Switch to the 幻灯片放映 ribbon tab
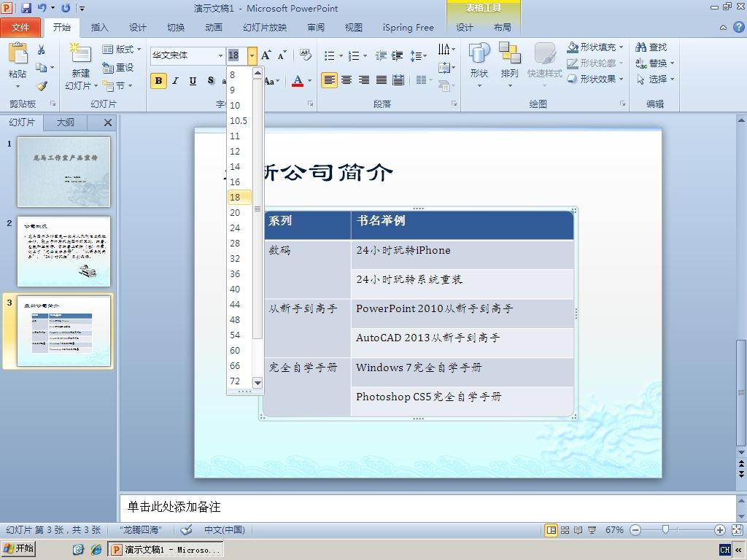 click(x=265, y=27)
